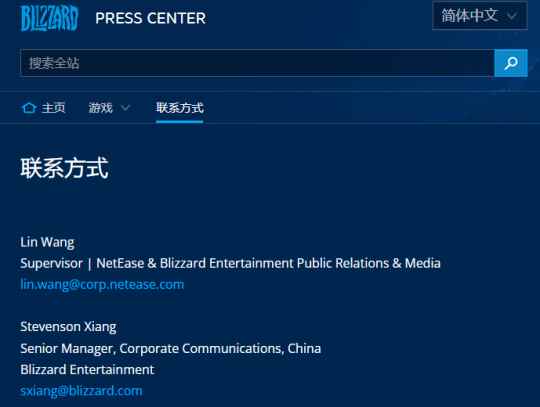This screenshot has width=540, height=407.
Task: Open the sxiang@blizzard.com email link
Action: click(81, 391)
